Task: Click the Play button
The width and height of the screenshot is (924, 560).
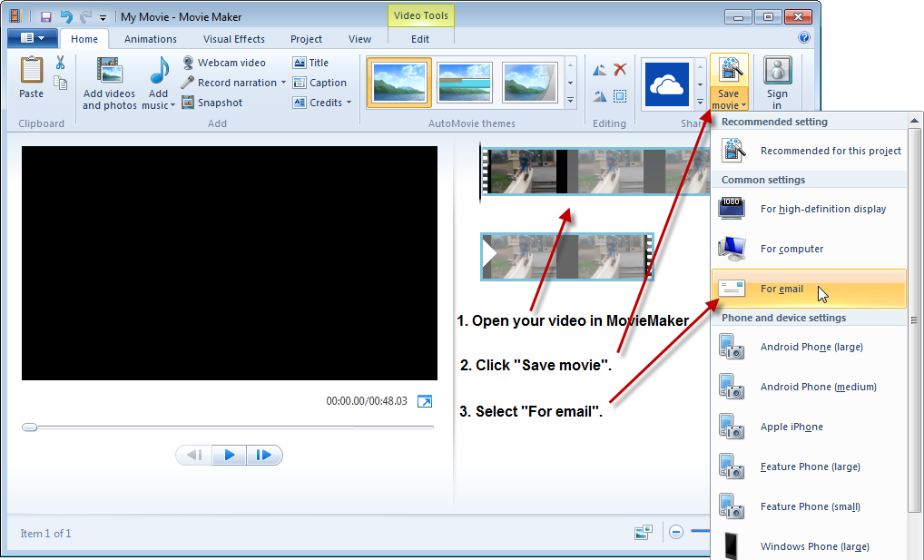Action: tap(230, 455)
